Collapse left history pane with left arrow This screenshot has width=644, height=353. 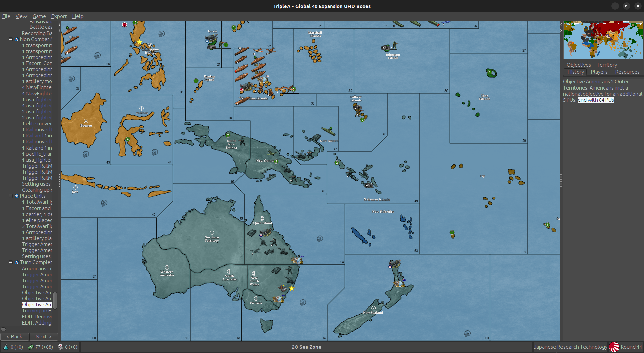click(59, 25)
